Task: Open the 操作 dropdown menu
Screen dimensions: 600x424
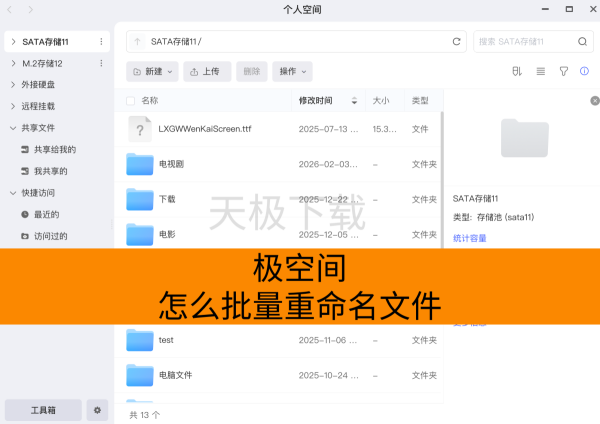Action: click(294, 72)
